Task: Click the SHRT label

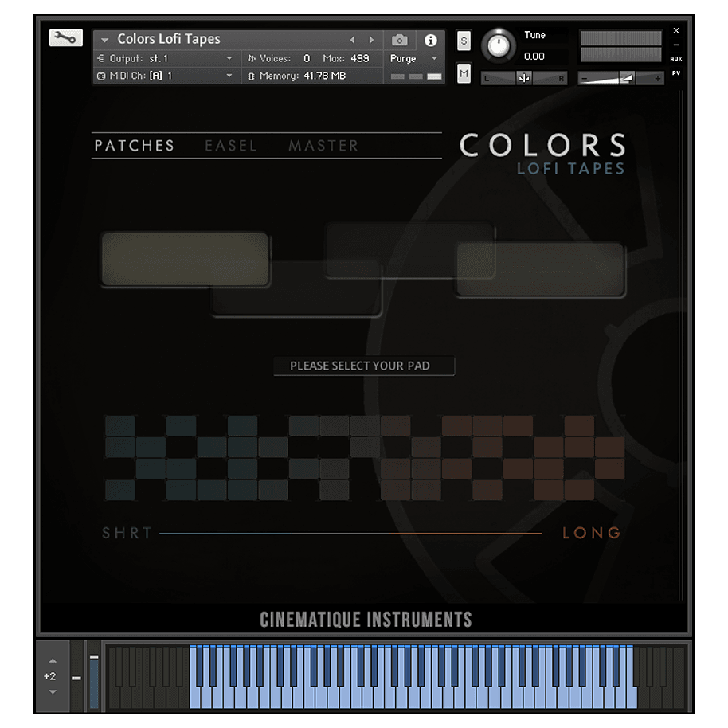Action: click(127, 533)
